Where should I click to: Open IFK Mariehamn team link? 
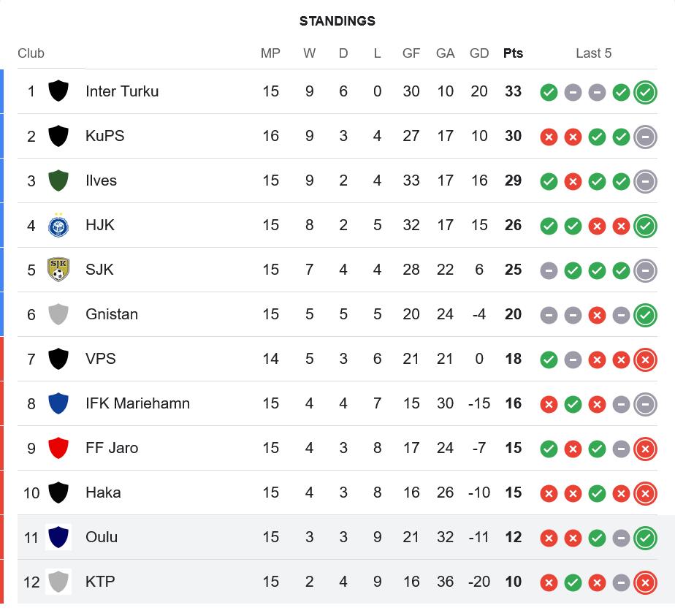[x=137, y=403]
